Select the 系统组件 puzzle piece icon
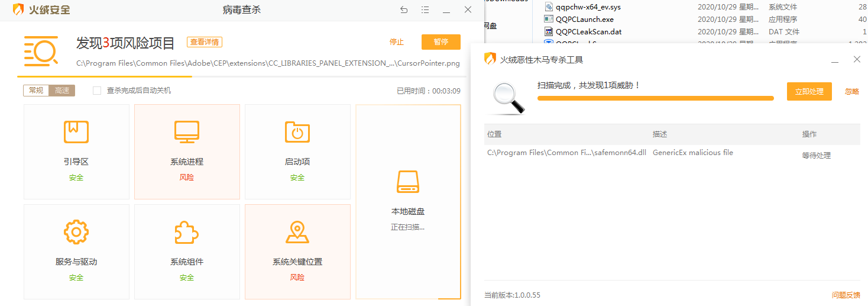 click(x=187, y=232)
